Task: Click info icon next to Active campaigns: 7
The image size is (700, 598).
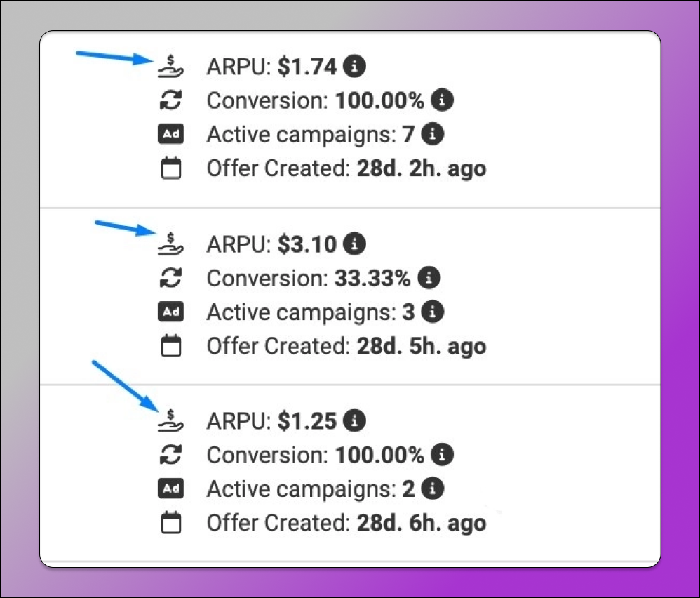Action: tap(434, 134)
